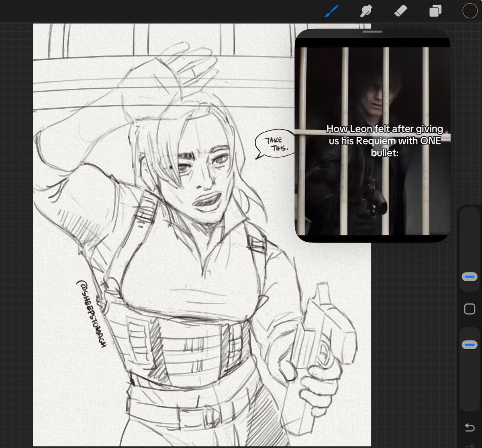Open the Layers panel
Image resolution: width=482 pixels, height=448 pixels.
[x=435, y=11]
